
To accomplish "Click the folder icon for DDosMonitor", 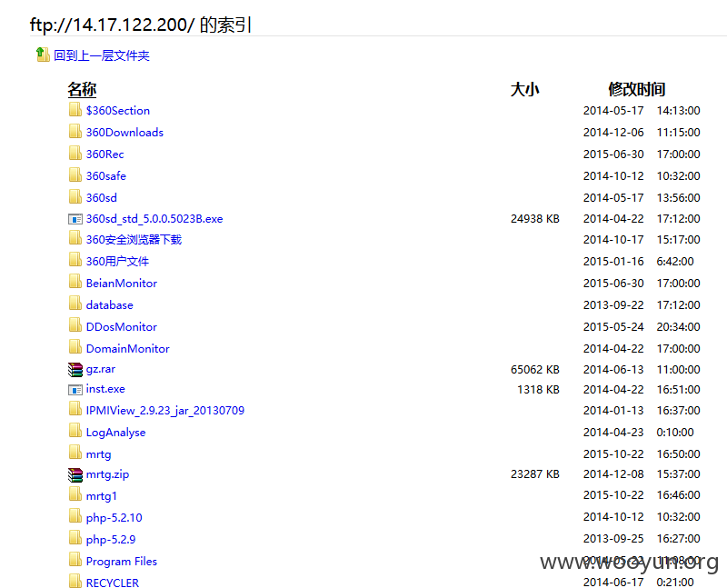I will (75, 325).
